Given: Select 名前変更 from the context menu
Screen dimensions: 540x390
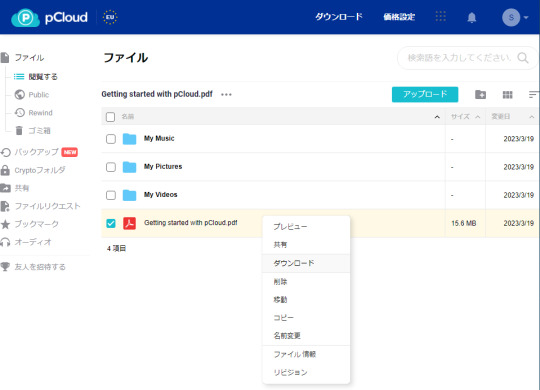Looking at the screenshot, I should point(306,336).
